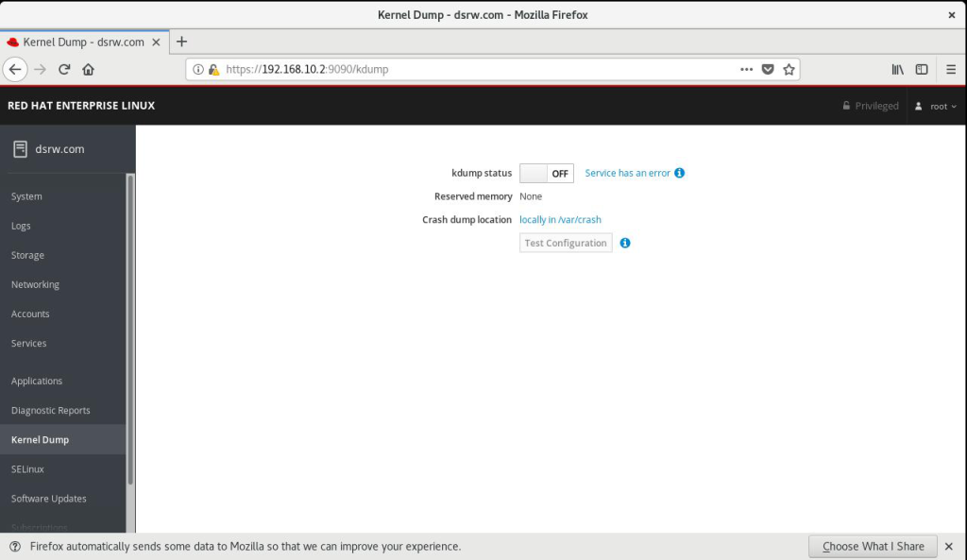This screenshot has height=560, width=967.
Task: Go back with the browser back arrow
Action: tap(15, 69)
